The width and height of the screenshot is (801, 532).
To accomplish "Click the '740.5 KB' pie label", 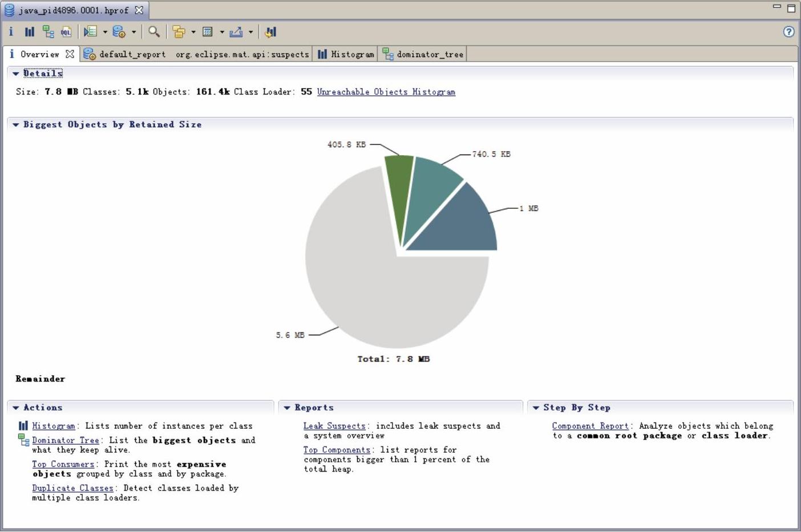I will pos(491,154).
